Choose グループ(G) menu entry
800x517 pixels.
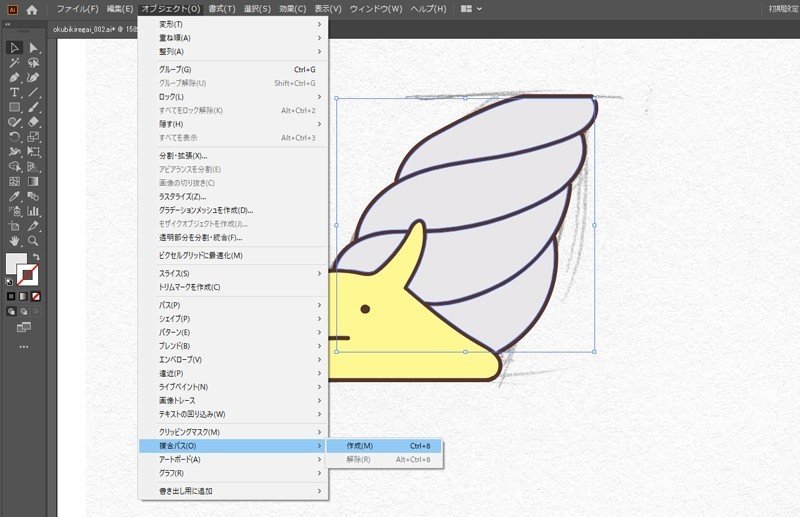tap(234, 69)
